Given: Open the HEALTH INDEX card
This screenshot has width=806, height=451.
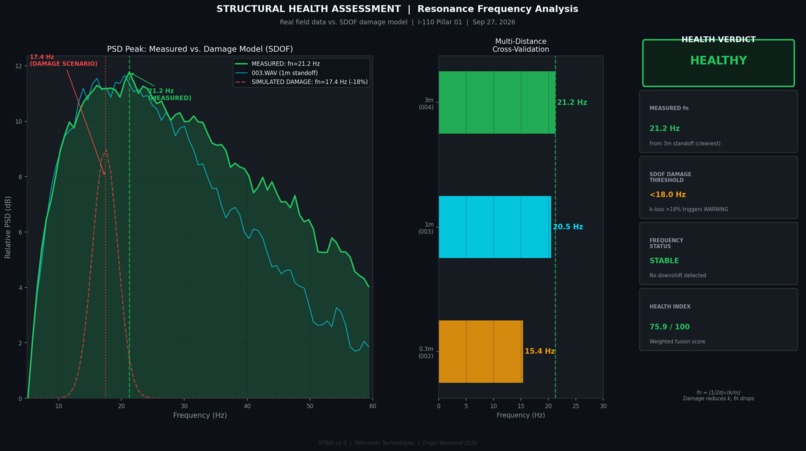Looking at the screenshot, I should [718, 319].
